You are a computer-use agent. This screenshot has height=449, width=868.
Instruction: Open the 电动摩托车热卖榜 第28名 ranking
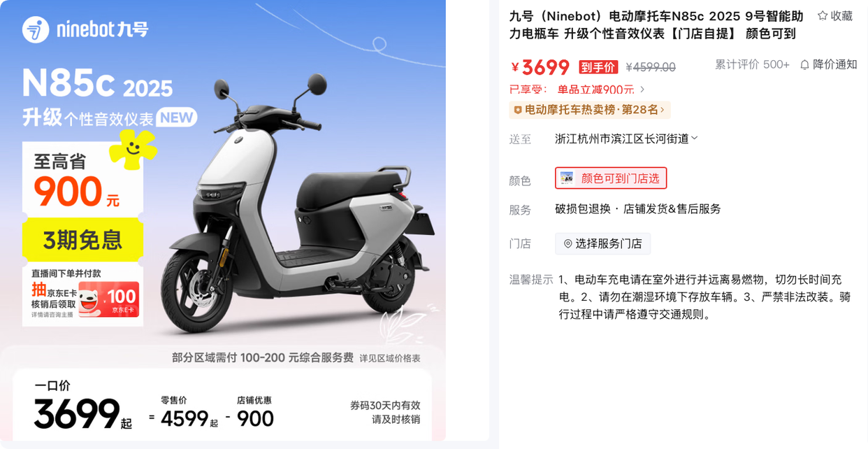click(590, 110)
